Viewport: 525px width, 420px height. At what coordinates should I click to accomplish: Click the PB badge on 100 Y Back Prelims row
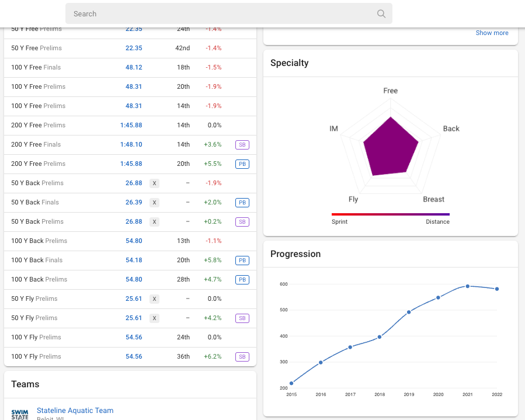click(x=242, y=279)
